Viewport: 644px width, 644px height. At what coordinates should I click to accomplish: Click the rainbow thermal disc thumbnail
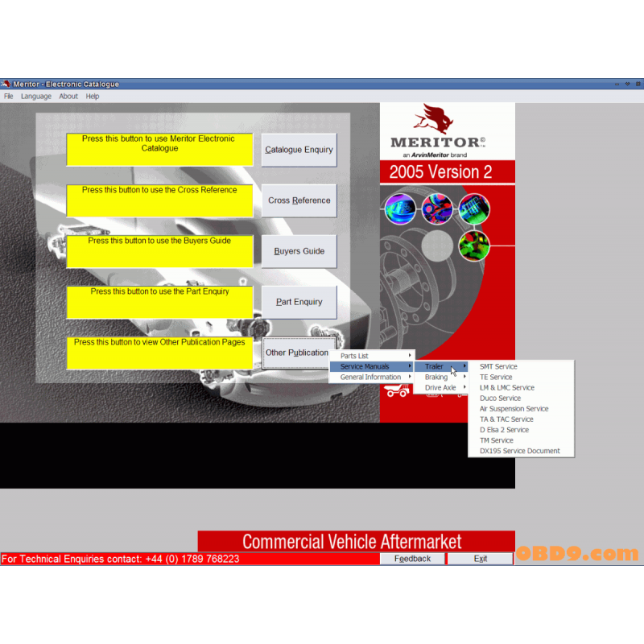tap(437, 208)
